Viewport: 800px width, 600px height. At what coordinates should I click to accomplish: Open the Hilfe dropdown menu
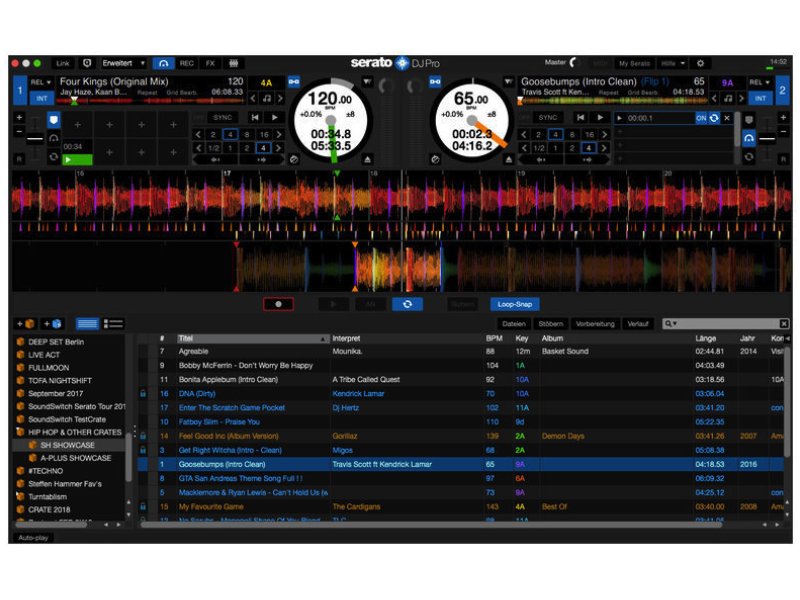point(672,63)
